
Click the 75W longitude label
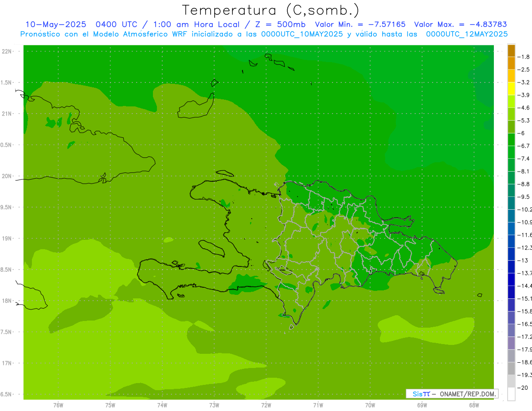110,405
